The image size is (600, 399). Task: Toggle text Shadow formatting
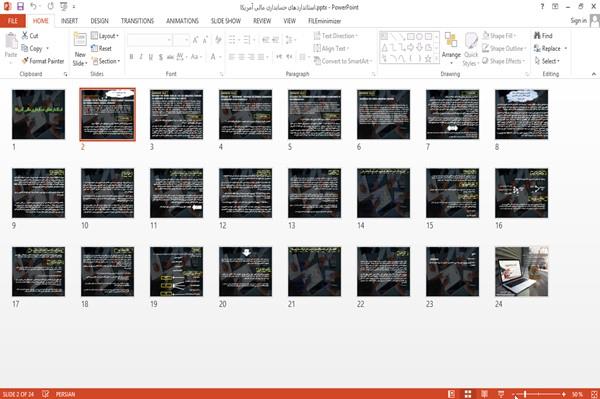(161, 57)
